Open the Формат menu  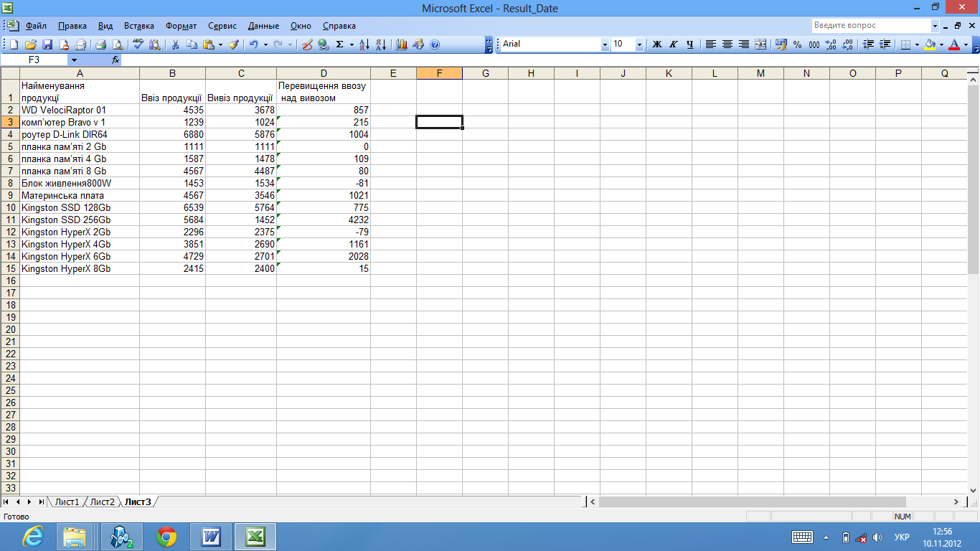pos(181,26)
